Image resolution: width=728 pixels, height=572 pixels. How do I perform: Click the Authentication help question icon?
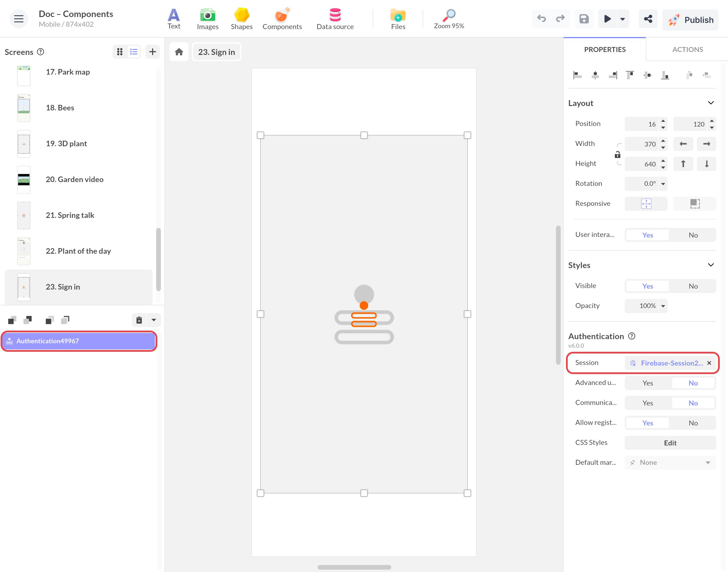point(632,336)
